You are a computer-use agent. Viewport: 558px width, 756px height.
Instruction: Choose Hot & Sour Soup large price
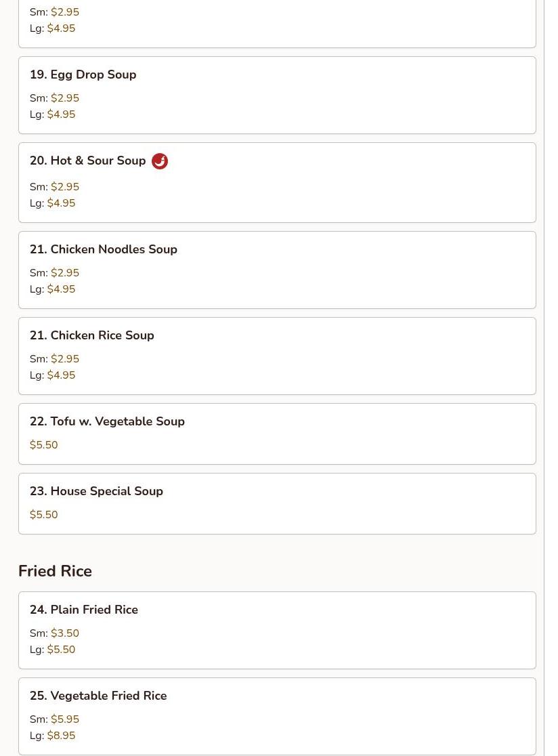(61, 203)
